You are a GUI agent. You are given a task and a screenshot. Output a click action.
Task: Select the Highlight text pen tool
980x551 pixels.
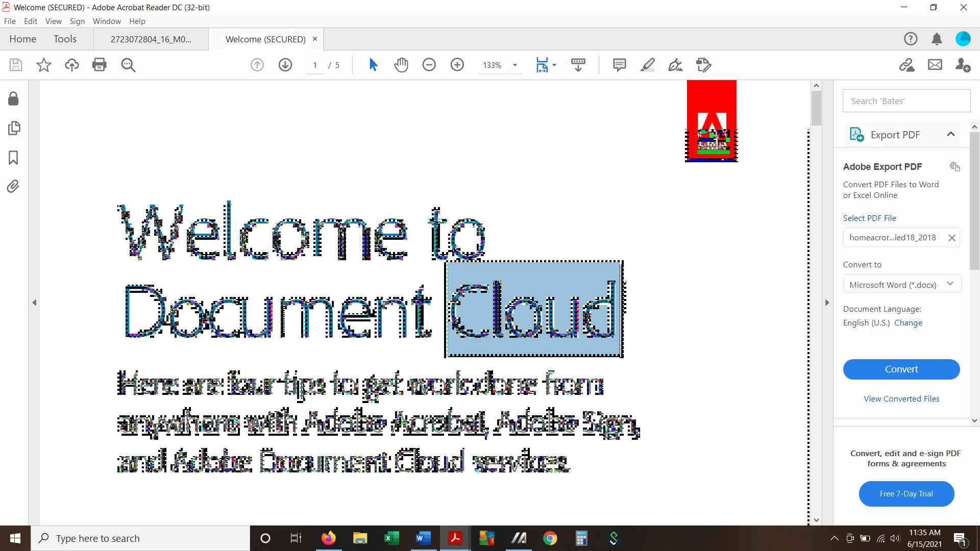(647, 65)
